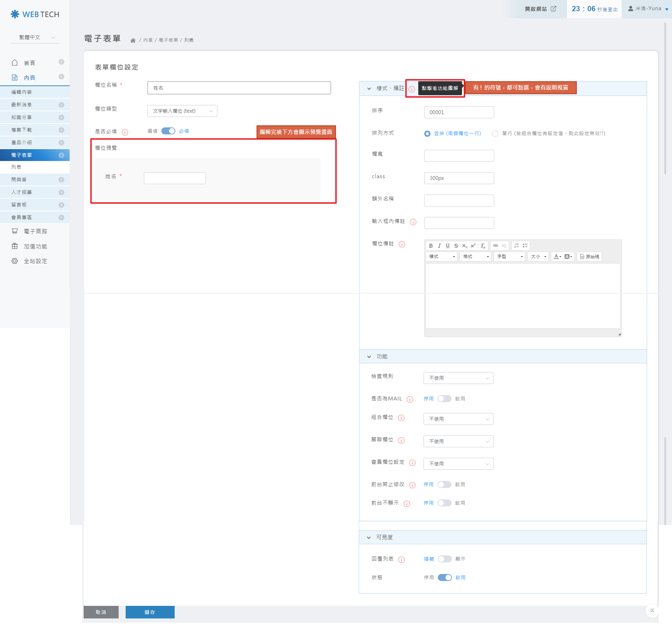Enable the 是否為MAIL toggle
The height and width of the screenshot is (630, 672).
[444, 399]
